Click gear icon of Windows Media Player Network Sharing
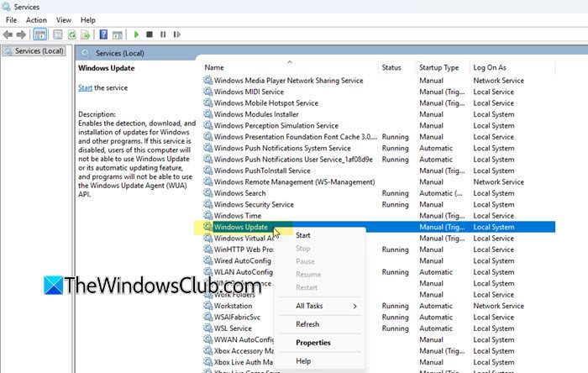 tap(207, 80)
